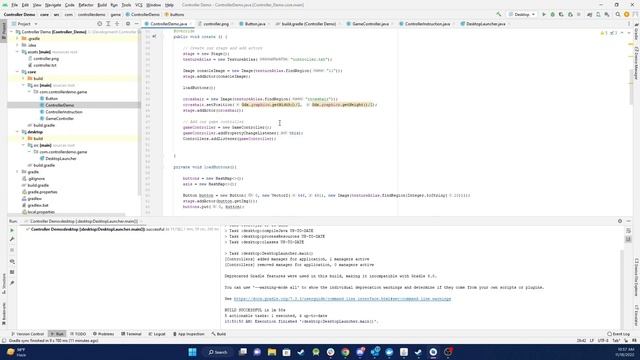This screenshot has height=360, width=640.
Task: Open the Build menu
Action: [102, 5]
